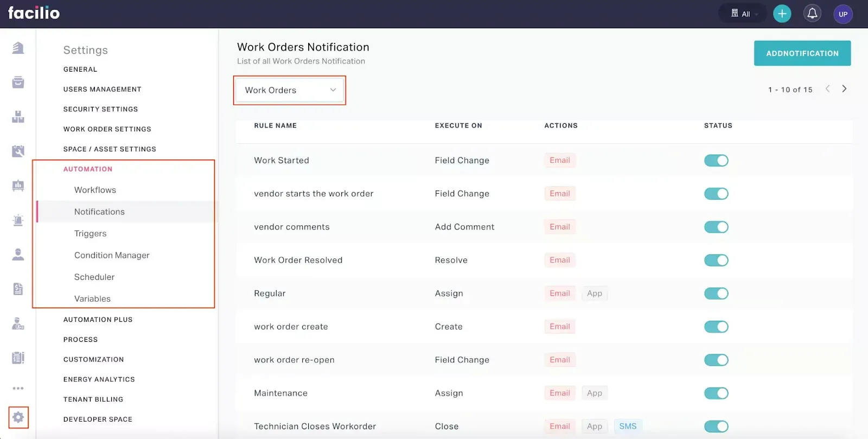Open Workflows under Automation

coord(95,190)
